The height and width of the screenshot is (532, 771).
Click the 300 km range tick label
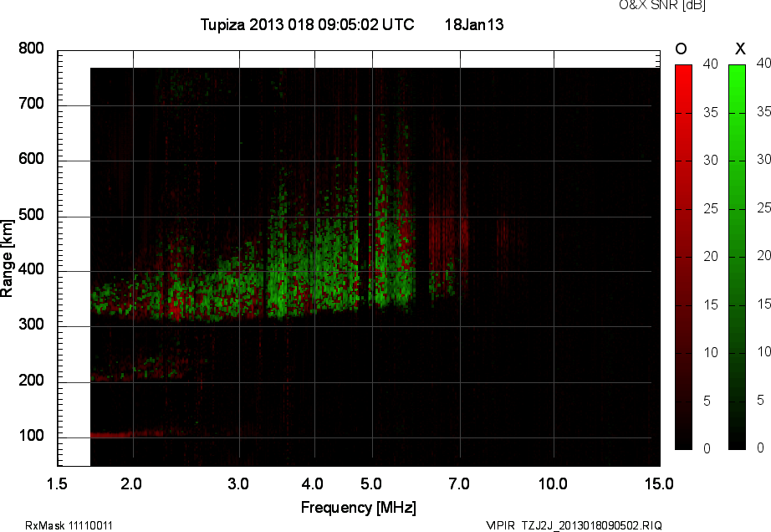pos(32,325)
